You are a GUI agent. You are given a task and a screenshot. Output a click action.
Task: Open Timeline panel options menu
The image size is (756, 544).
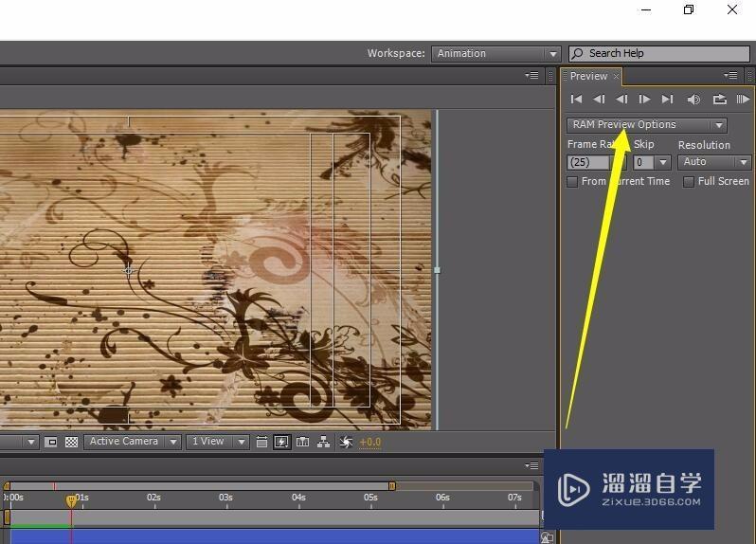point(531,465)
